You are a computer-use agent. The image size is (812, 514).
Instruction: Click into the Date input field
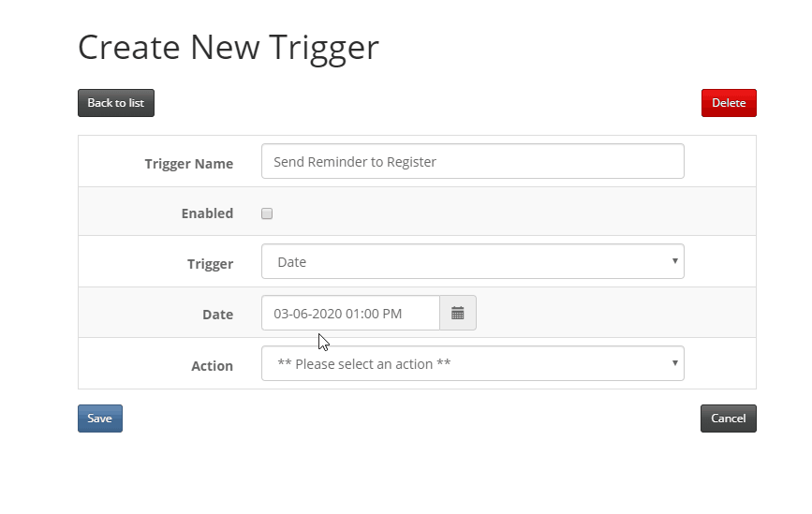click(x=350, y=313)
